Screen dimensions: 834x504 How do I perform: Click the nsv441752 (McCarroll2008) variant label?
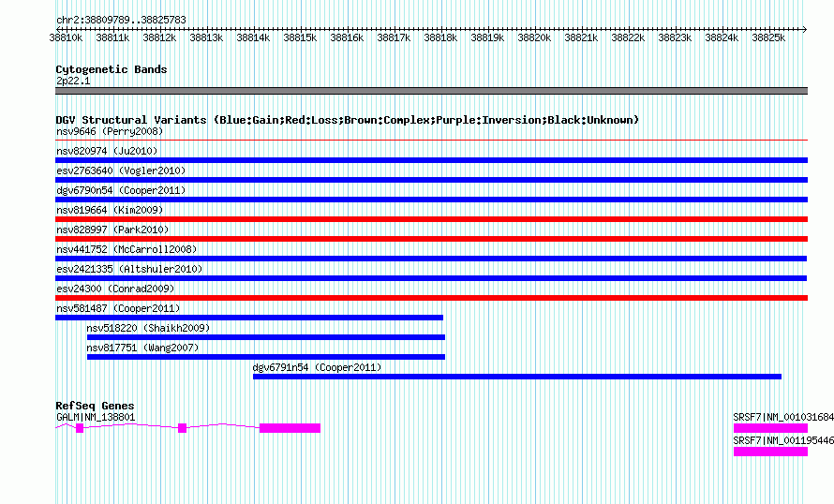tap(127, 249)
